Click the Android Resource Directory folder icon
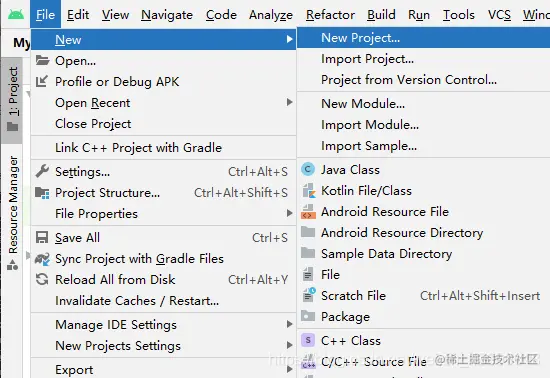The image size is (550, 378). [308, 232]
